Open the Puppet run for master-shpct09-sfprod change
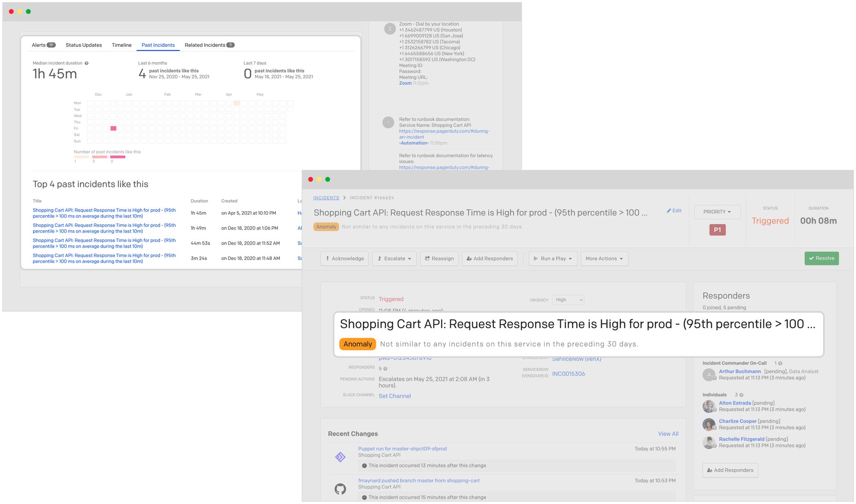The width and height of the screenshot is (856, 504). click(x=402, y=449)
